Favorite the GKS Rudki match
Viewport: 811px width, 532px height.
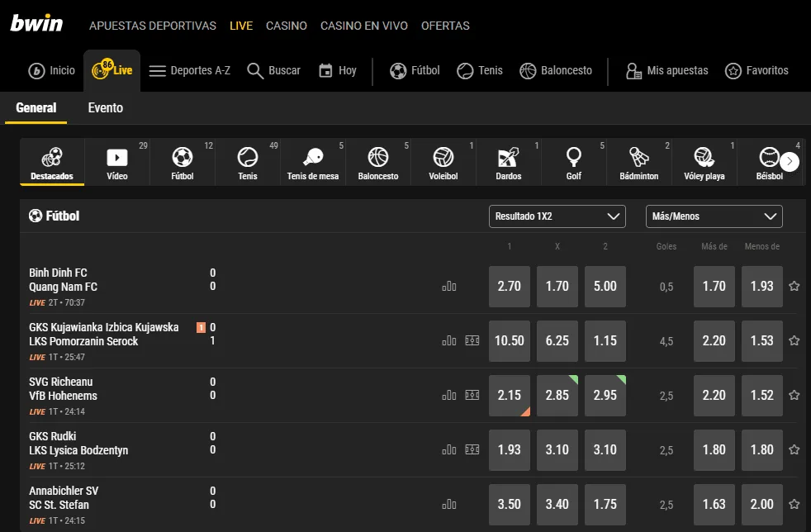[x=794, y=449]
